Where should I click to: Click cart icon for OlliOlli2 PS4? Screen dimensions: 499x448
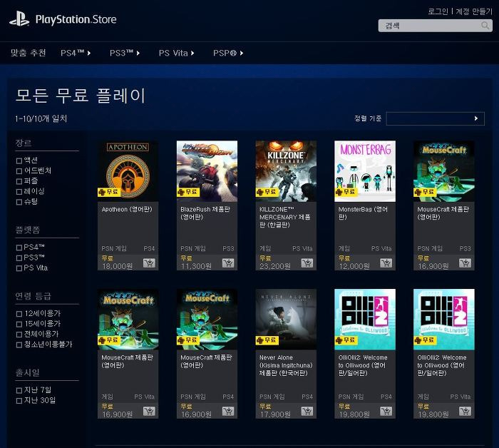386,412
